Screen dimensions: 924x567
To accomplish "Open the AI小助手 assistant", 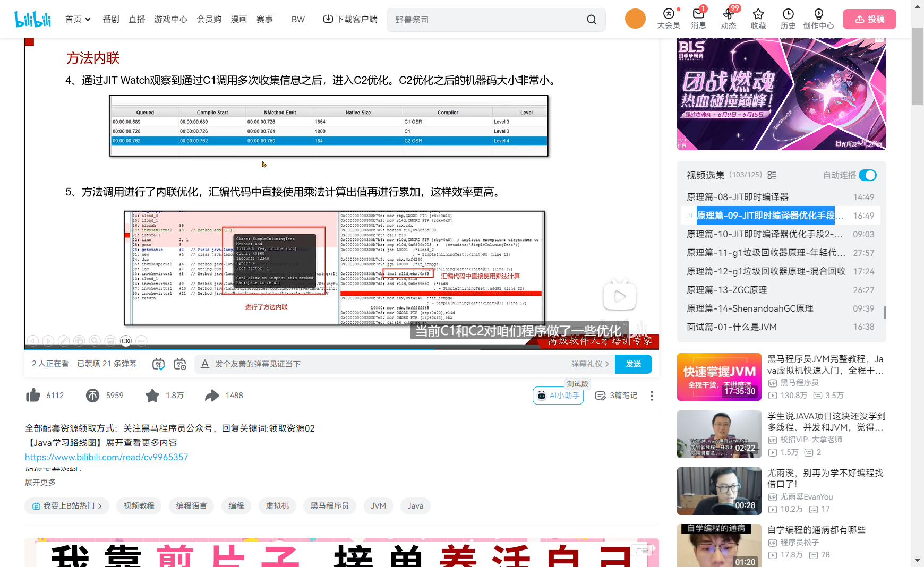I will click(558, 396).
